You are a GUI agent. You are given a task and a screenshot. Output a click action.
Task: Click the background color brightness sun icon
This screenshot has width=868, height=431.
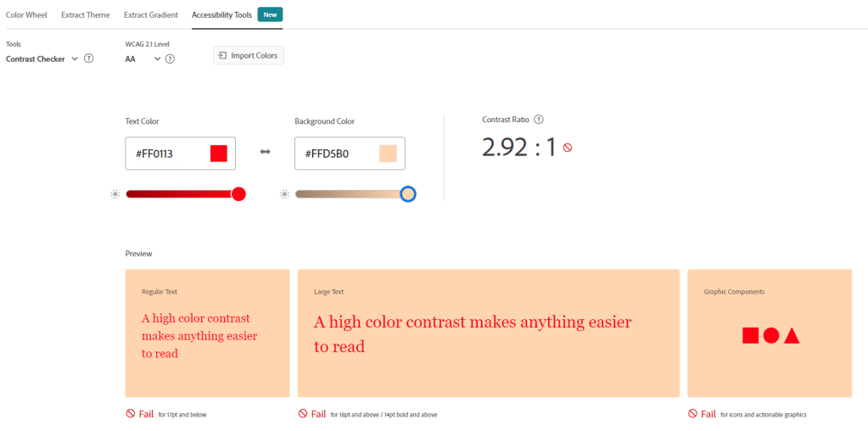[x=284, y=194]
